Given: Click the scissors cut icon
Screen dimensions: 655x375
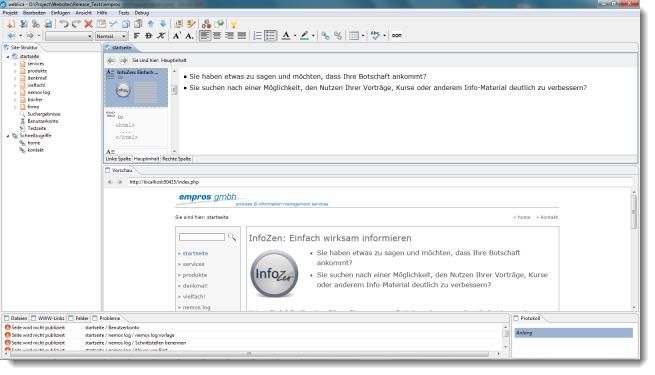Looking at the screenshot, I should 113,24.
